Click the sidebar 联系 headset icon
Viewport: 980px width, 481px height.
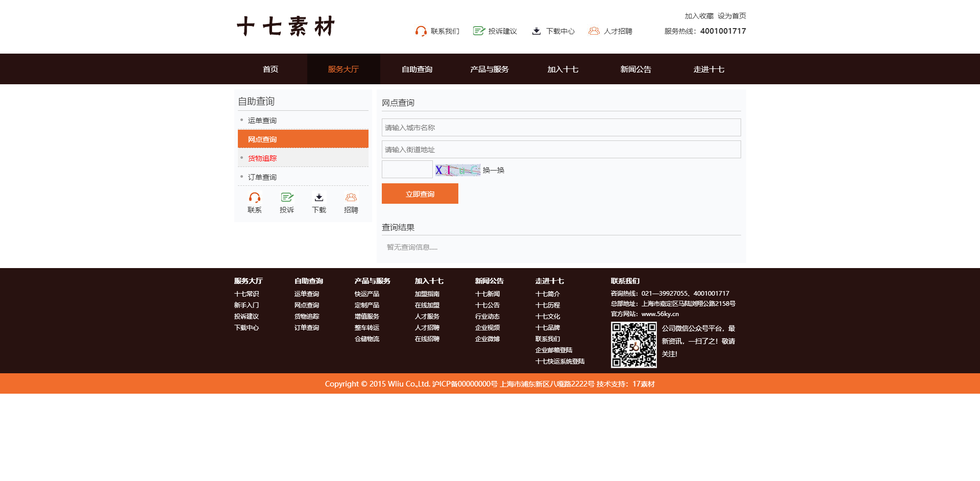pos(254,198)
